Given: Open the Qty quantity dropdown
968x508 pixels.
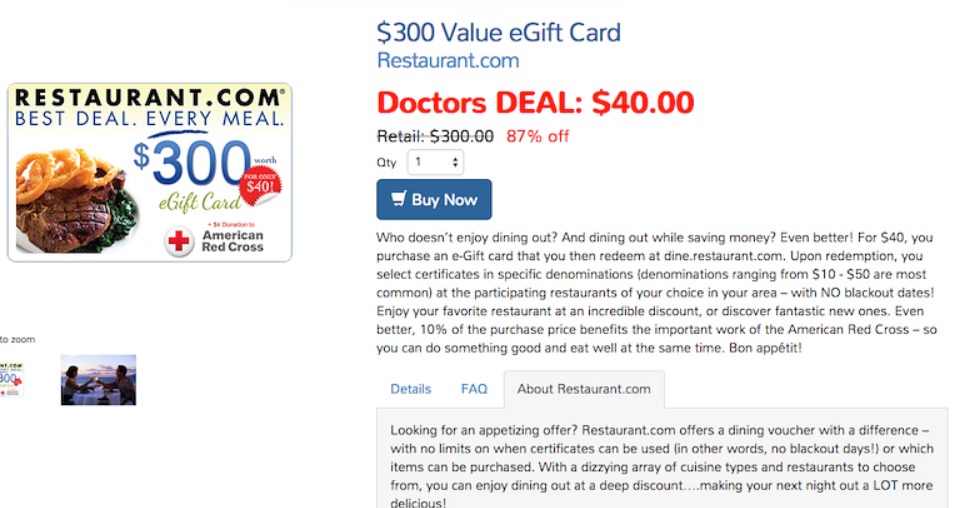Looking at the screenshot, I should coord(435,162).
